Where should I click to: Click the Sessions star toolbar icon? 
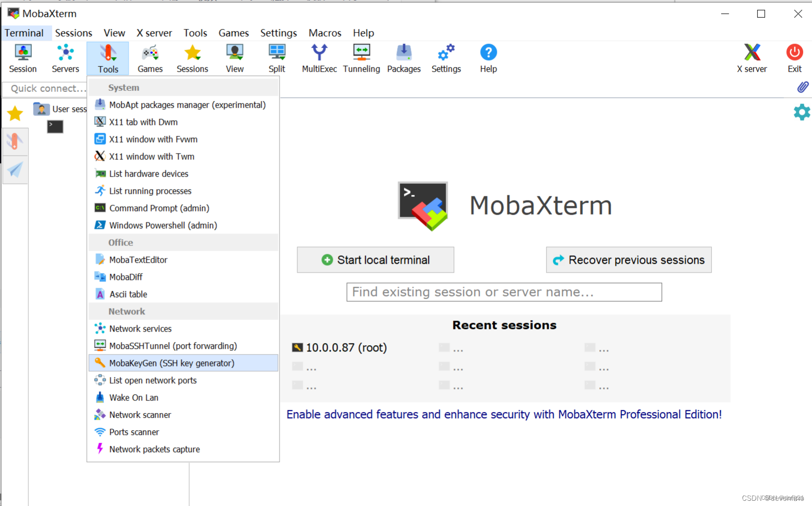point(192,58)
